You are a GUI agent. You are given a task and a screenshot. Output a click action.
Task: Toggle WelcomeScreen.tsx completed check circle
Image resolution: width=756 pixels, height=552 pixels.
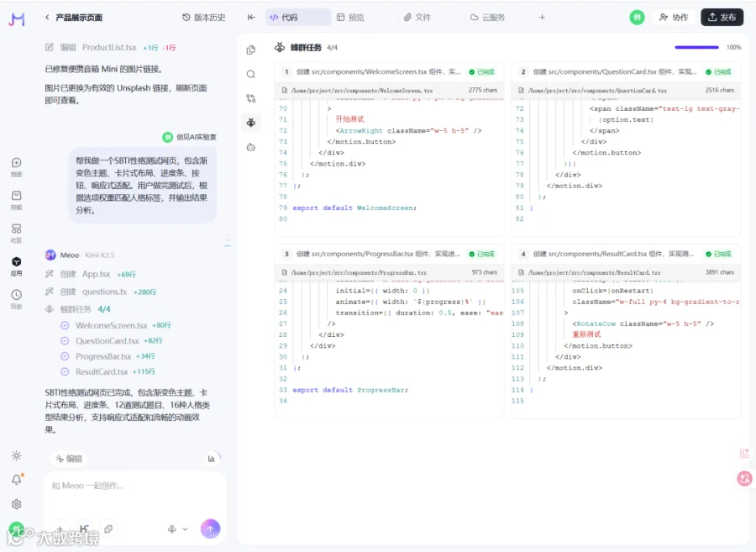(x=65, y=325)
